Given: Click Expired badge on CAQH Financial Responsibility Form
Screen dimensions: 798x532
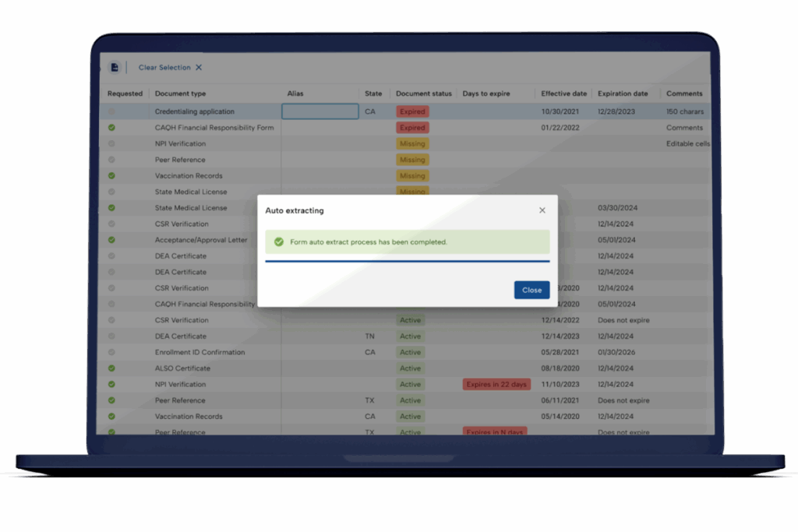Looking at the screenshot, I should [412, 128].
